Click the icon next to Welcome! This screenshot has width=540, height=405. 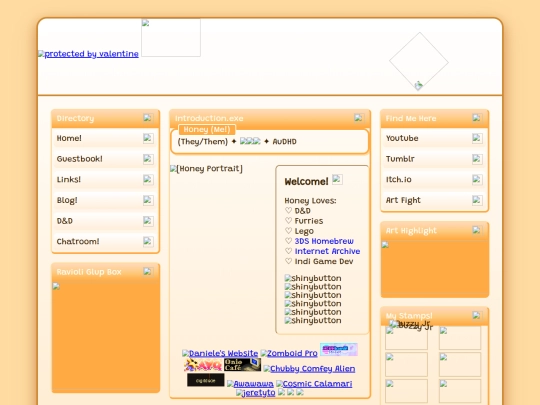click(337, 179)
